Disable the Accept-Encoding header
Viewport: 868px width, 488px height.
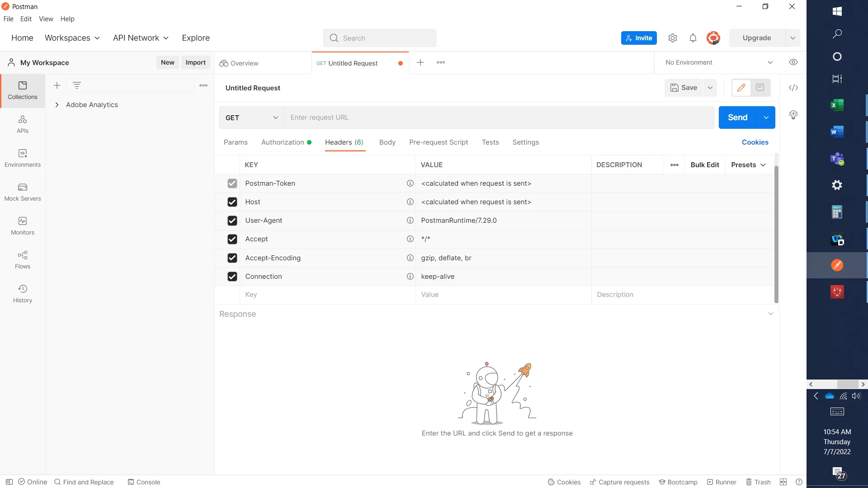click(232, 258)
